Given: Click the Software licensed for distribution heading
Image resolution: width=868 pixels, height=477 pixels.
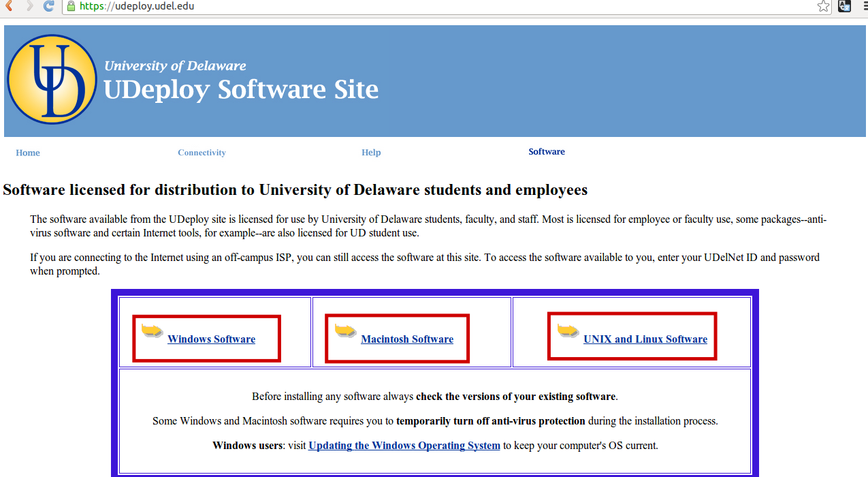Looking at the screenshot, I should point(295,189).
